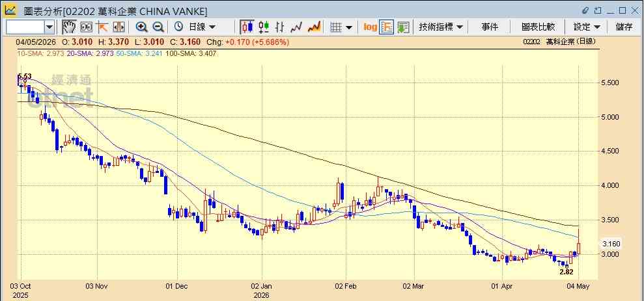Viewport: 644px width, 301px height.
Task: Switch to red-green candlestick chart style
Action: (264, 27)
